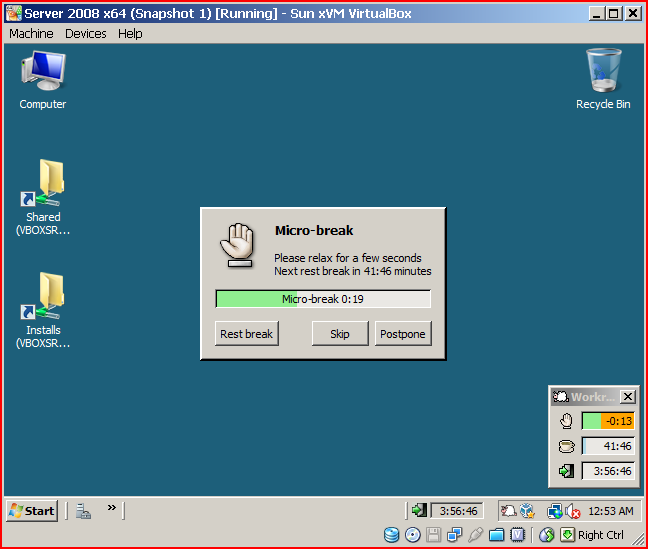Image resolution: width=648 pixels, height=549 pixels.
Task: Click the Server Manager quick launch icon
Action: [84, 511]
